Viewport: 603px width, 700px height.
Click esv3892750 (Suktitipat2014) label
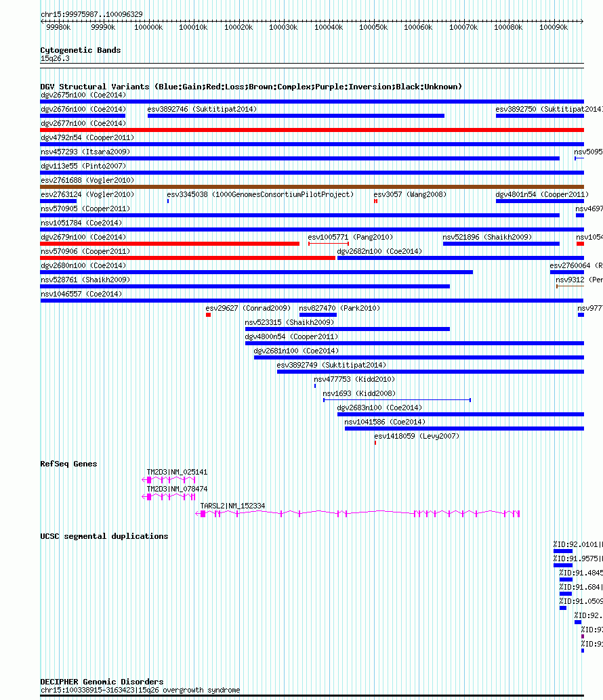click(549, 110)
